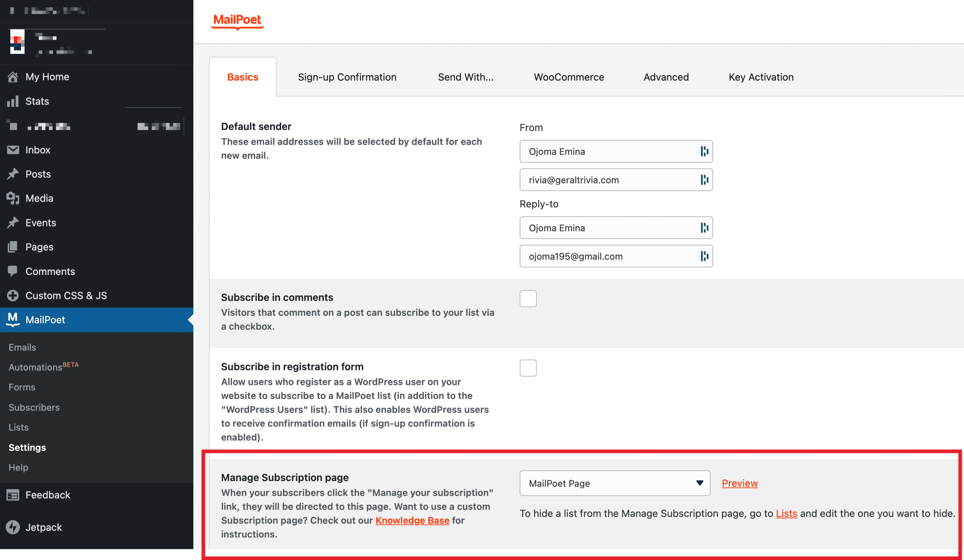Viewport: 964px width, 560px height.
Task: Open the Send With... tab
Action: click(x=466, y=77)
